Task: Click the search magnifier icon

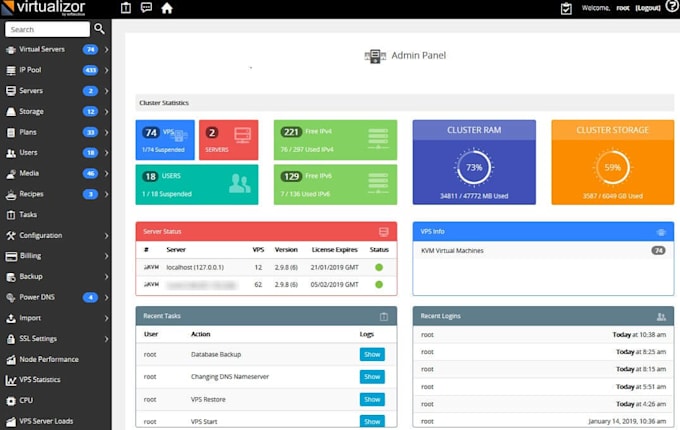Action: pos(99,29)
